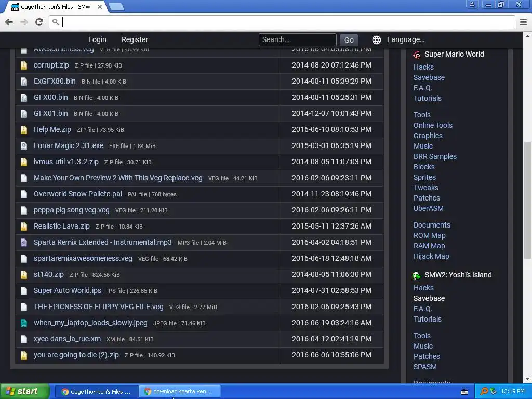The width and height of the screenshot is (532, 399).
Task: Click the image icon beside when_my_laptop_loads_slowly.jpeg
Action: click(x=24, y=323)
